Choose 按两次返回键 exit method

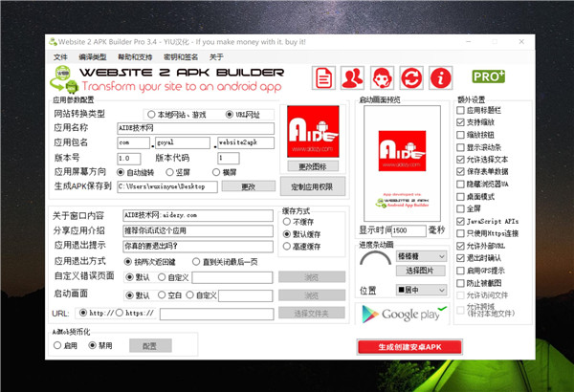pos(150,262)
